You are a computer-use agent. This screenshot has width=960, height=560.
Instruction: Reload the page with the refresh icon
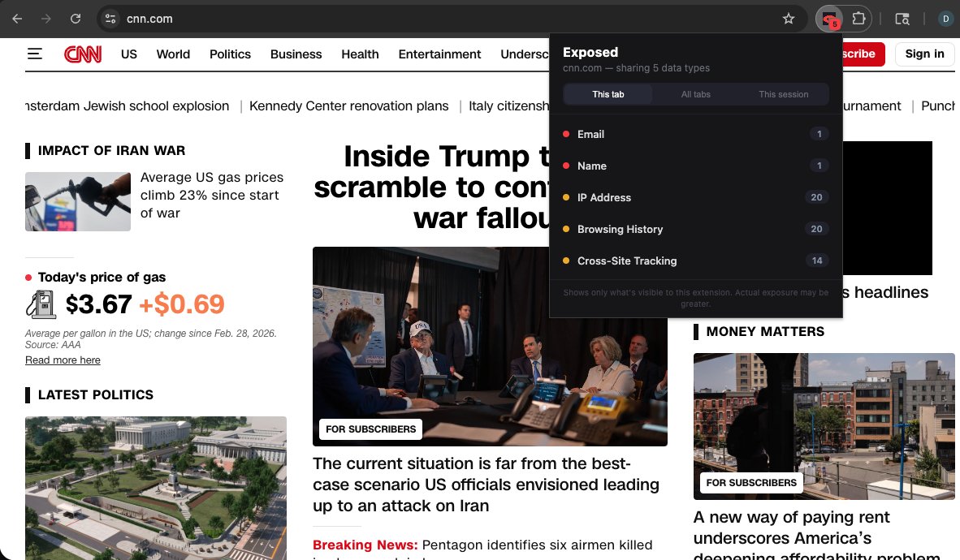click(x=76, y=19)
